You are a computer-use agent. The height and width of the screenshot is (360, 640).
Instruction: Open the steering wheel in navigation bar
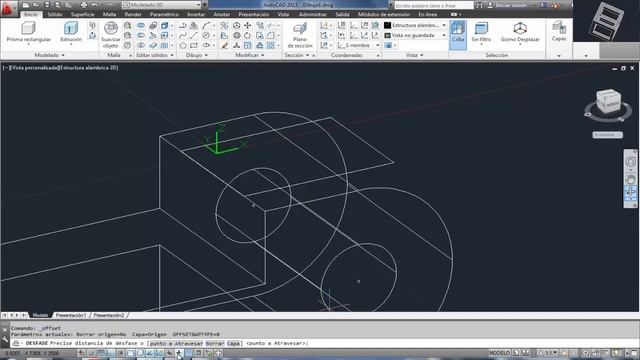[x=630, y=162]
